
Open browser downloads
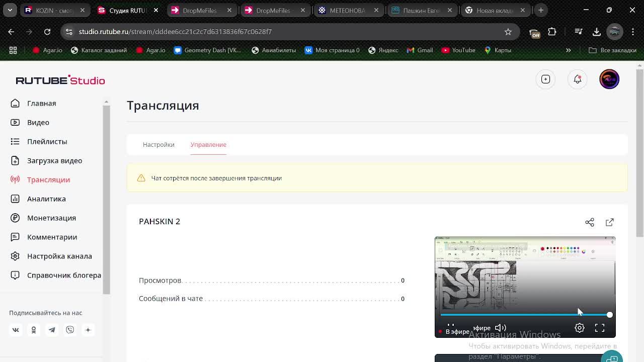coord(597,32)
